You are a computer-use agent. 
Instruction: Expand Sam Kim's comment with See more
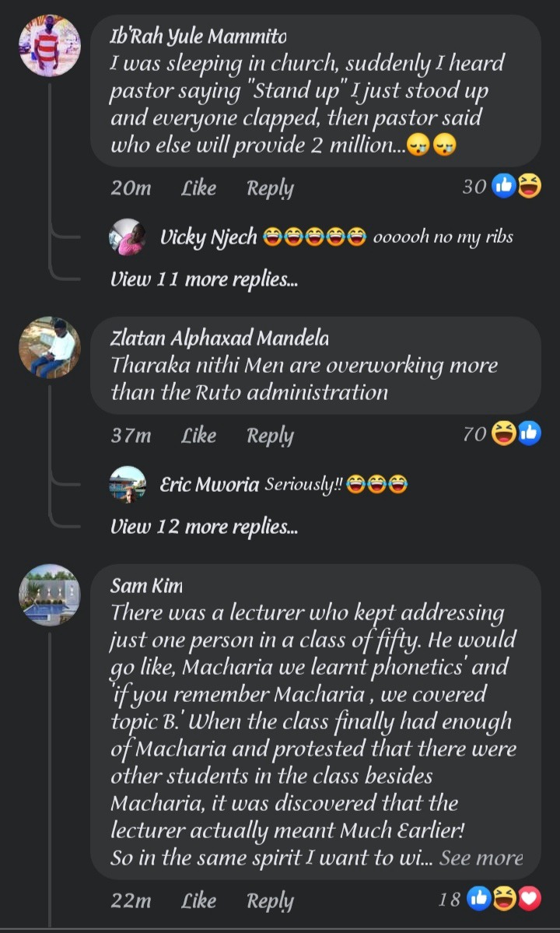tap(481, 858)
